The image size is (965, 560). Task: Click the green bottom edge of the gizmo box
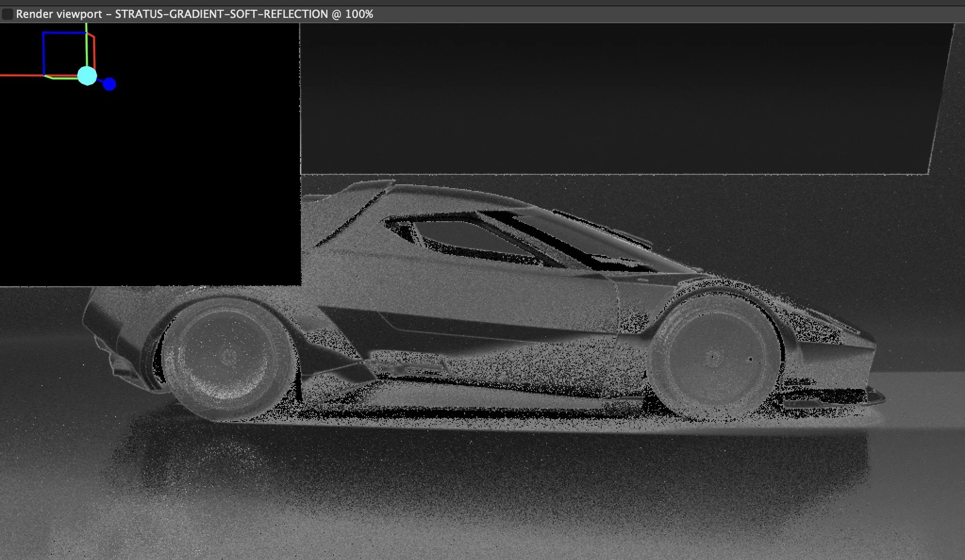[64, 78]
